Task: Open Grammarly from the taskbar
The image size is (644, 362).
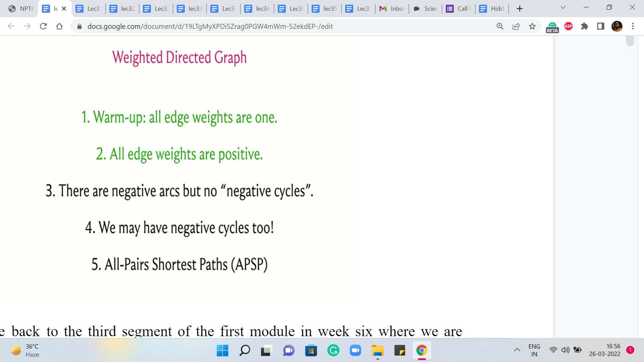Action: coord(333,351)
